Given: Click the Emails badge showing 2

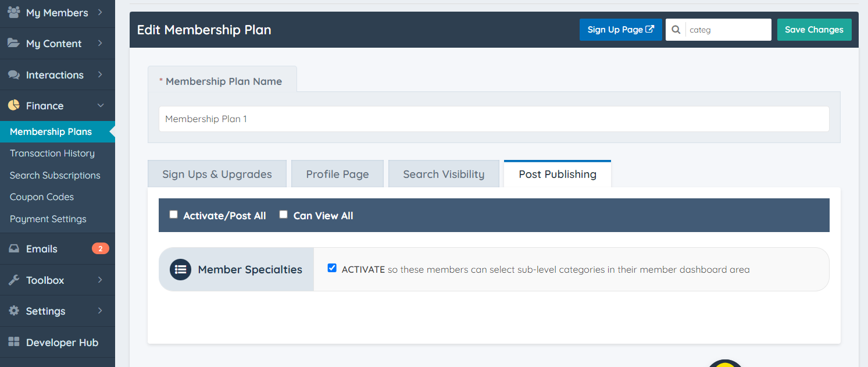Looking at the screenshot, I should [x=100, y=249].
